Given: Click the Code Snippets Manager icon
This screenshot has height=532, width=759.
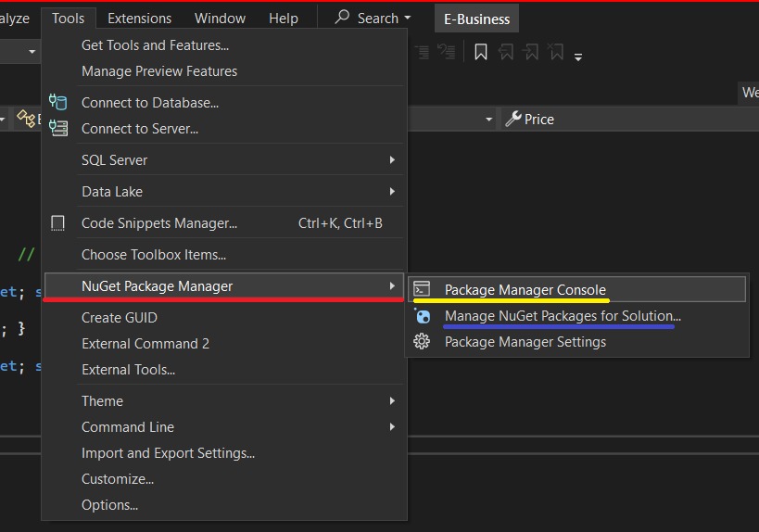Looking at the screenshot, I should pyautogui.click(x=58, y=223).
